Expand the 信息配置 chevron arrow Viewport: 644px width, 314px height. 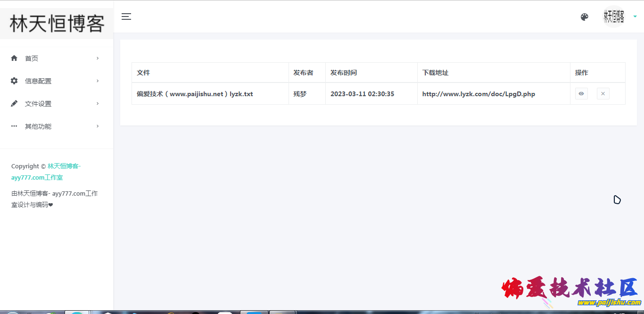click(x=98, y=81)
